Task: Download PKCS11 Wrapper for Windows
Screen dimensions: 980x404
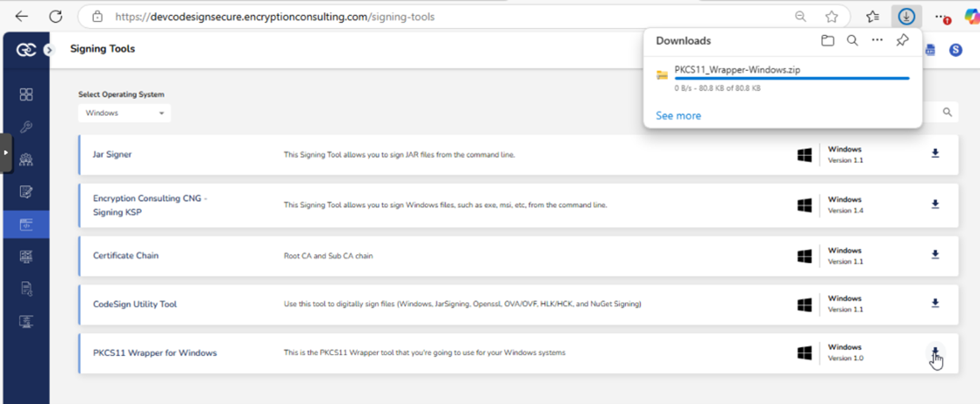Action: [934, 352]
